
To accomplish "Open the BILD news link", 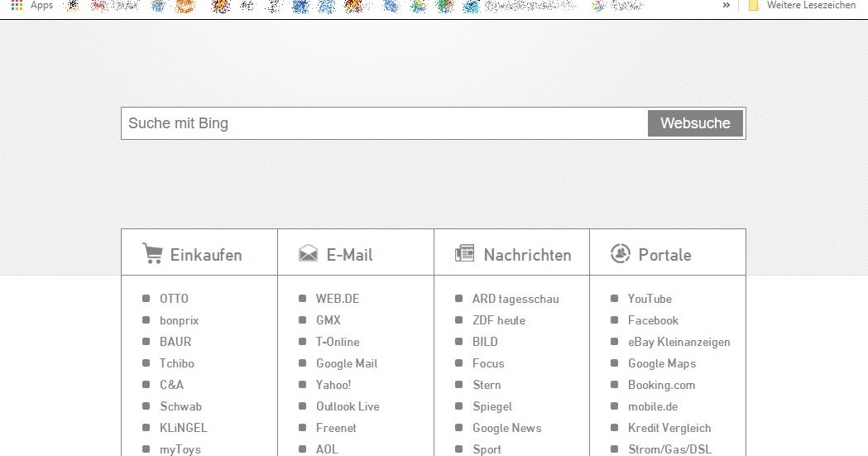I will (485, 342).
